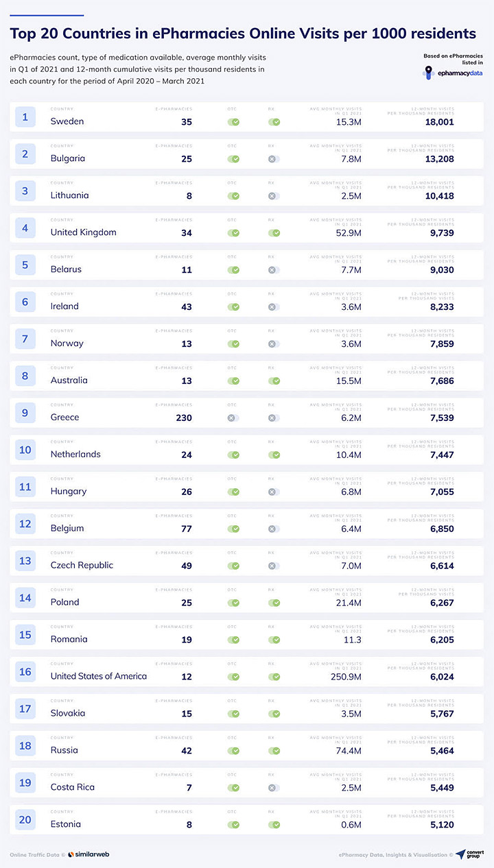Screen dimensions: 494x868
Task: Click the Convert Group logo
Action: pos(469,854)
